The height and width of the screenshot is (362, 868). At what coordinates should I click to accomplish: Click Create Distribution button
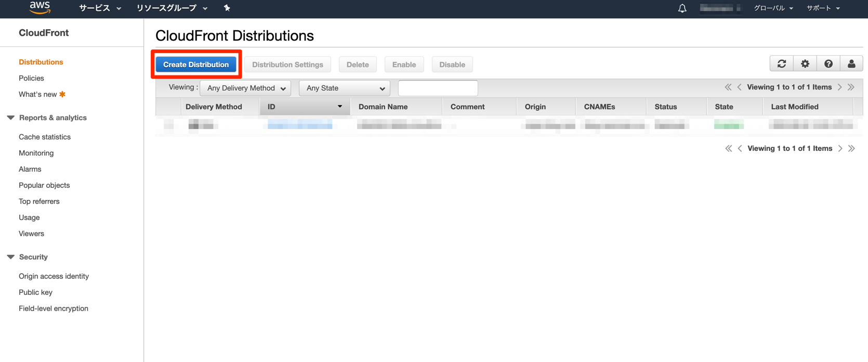pyautogui.click(x=196, y=64)
